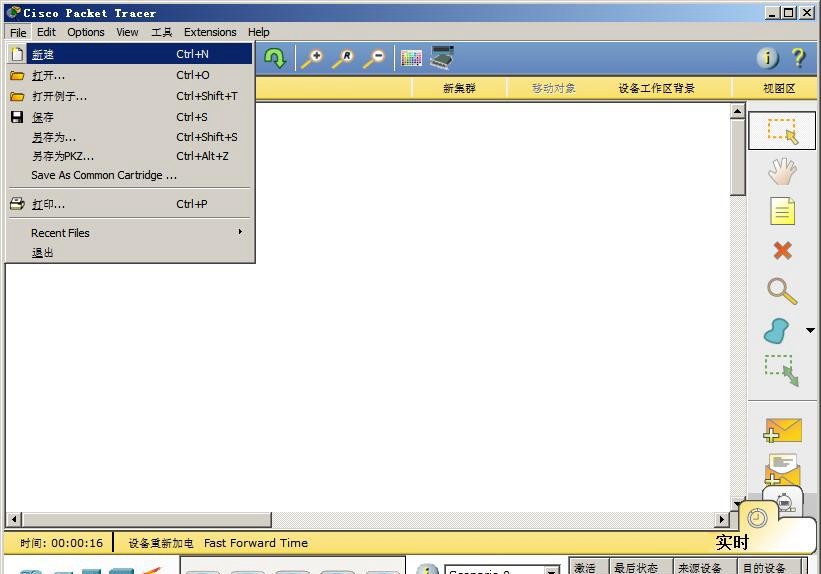
Task: Click the printer icon in File menu
Action: [17, 204]
